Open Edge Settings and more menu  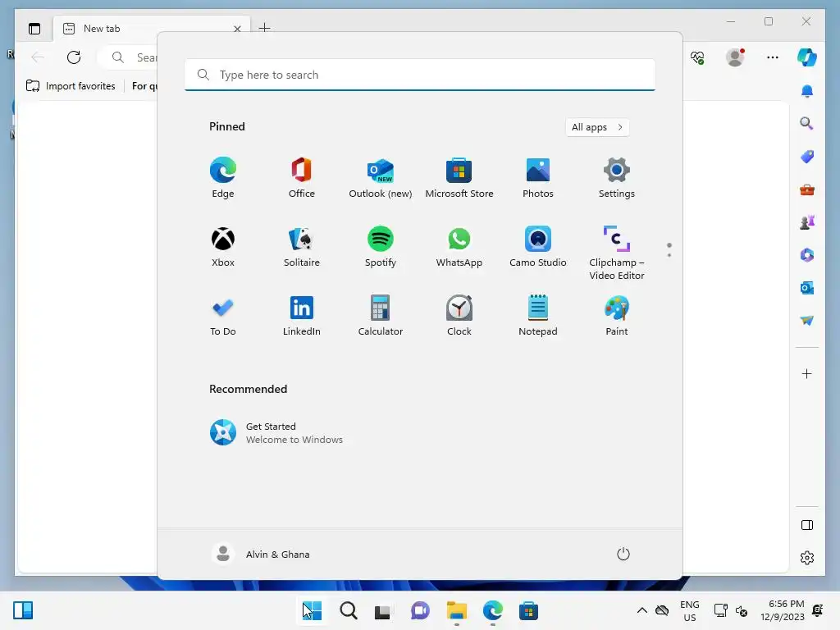coord(773,57)
